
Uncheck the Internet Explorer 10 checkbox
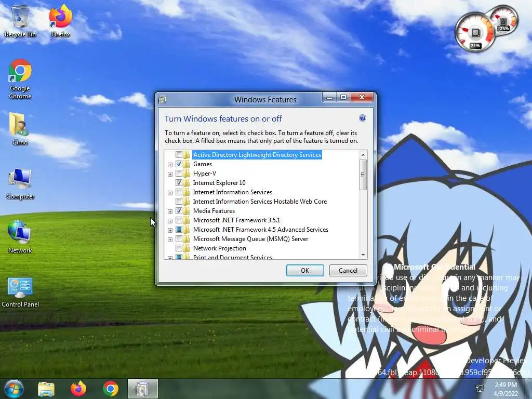(x=179, y=183)
